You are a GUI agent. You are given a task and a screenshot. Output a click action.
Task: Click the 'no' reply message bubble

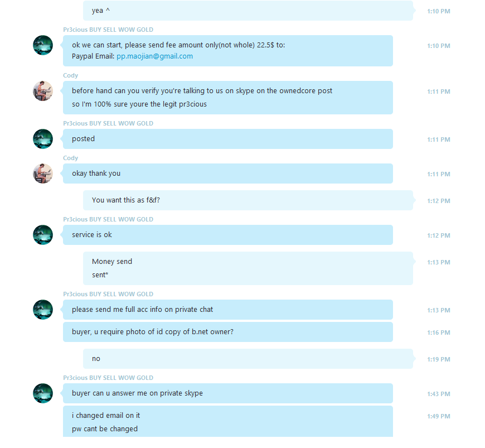click(x=248, y=359)
